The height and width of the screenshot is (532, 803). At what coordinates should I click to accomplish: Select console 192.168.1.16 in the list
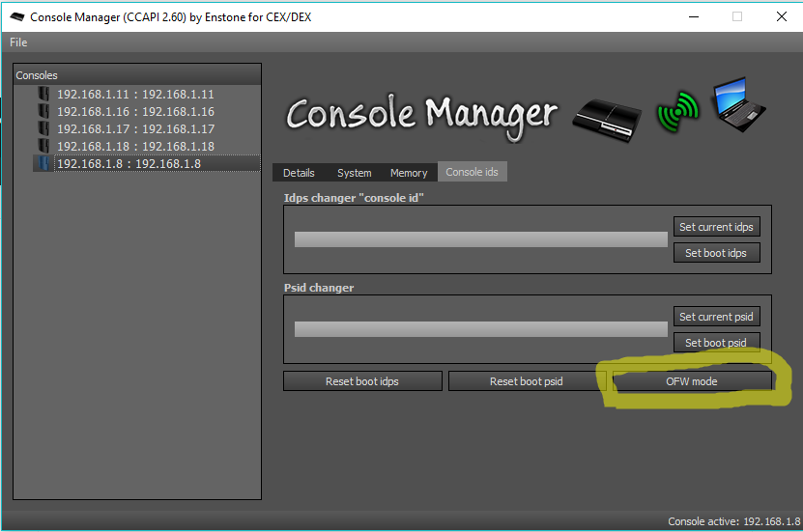[135, 112]
